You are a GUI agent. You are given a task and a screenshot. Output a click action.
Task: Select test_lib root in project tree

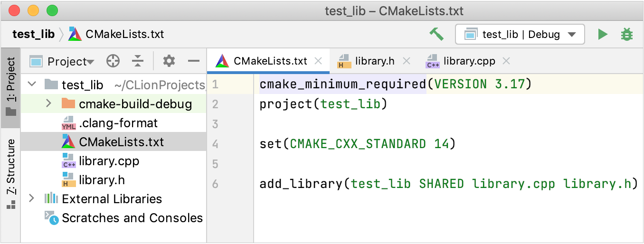click(83, 85)
